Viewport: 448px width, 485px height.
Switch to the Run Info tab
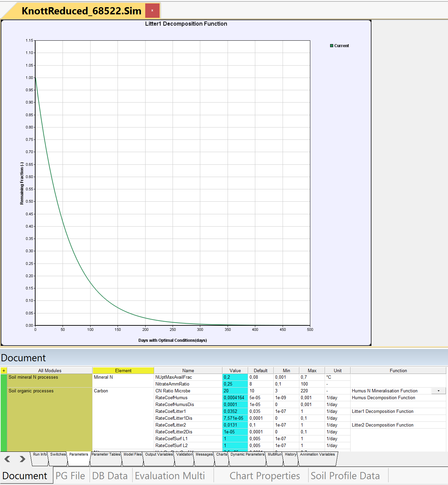click(40, 458)
